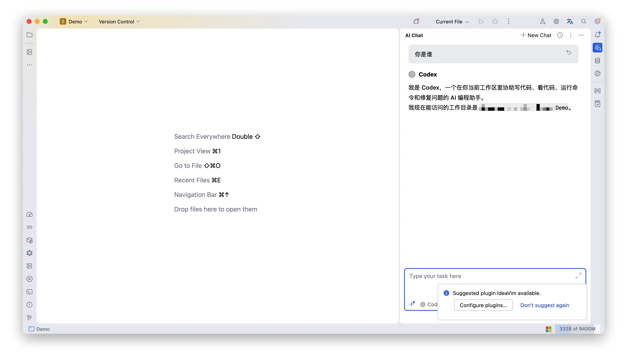The width and height of the screenshot is (627, 364).
Task: Expand the Version Control menu
Action: pos(119,22)
